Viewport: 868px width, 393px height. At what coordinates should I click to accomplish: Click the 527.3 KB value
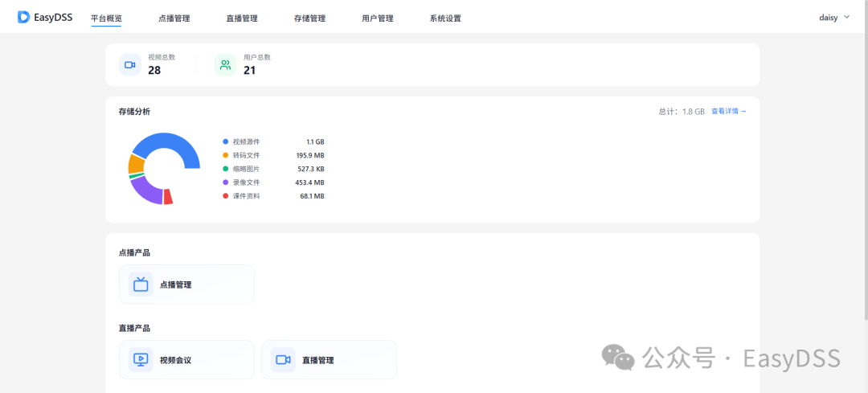[311, 169]
